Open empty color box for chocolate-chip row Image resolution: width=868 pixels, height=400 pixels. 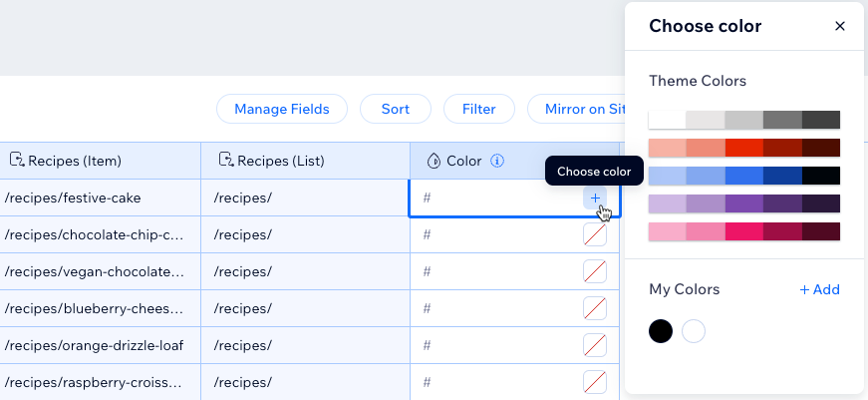tap(595, 234)
